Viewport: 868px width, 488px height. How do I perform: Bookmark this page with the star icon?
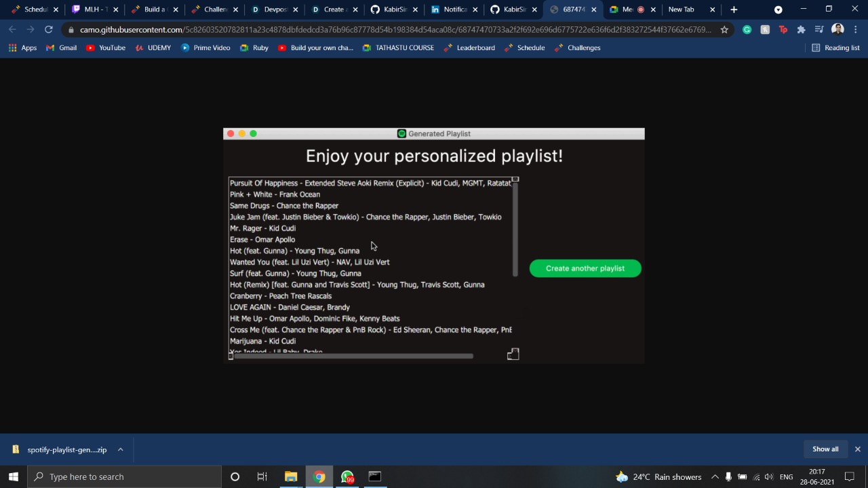point(724,30)
